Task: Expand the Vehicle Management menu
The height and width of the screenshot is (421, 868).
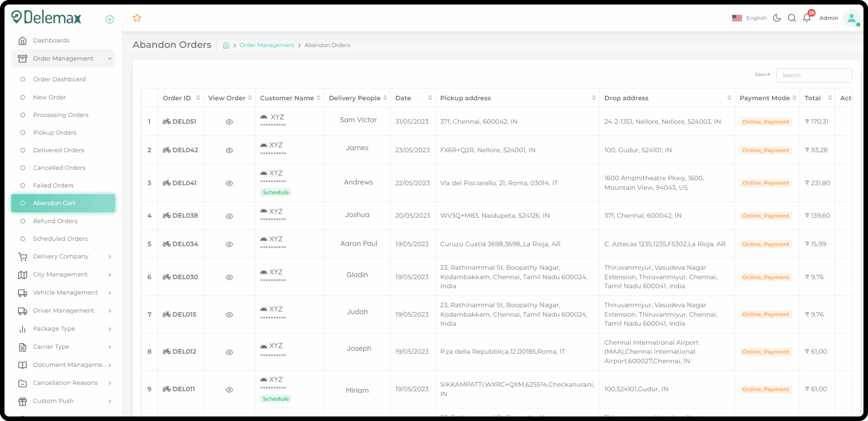Action: pos(65,292)
